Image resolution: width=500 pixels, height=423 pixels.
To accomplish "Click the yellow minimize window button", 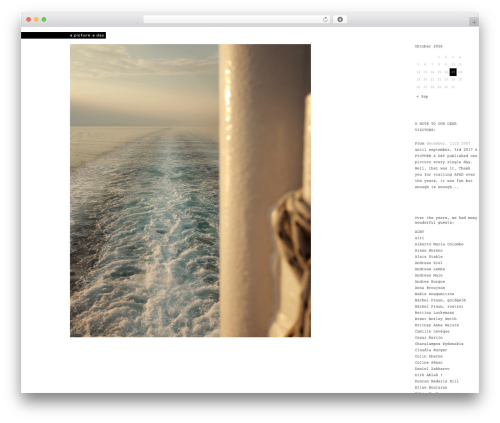I will coord(36,20).
